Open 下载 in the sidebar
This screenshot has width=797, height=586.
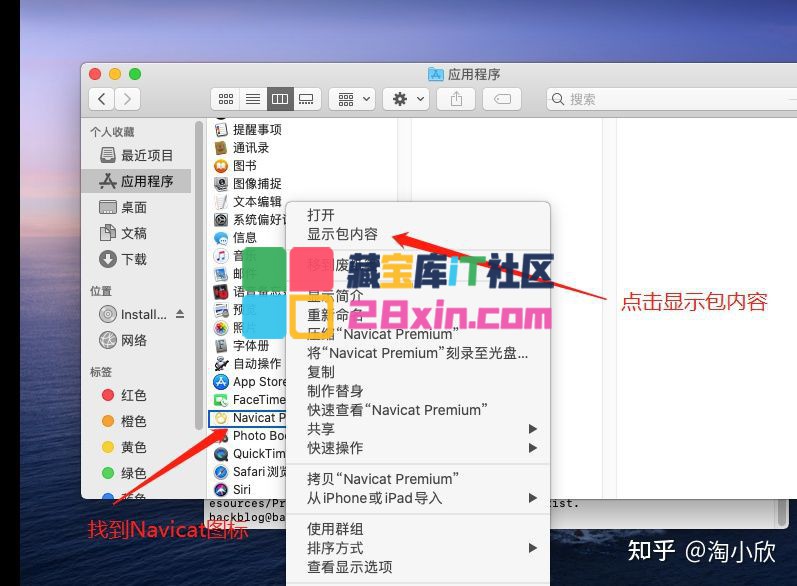136,259
